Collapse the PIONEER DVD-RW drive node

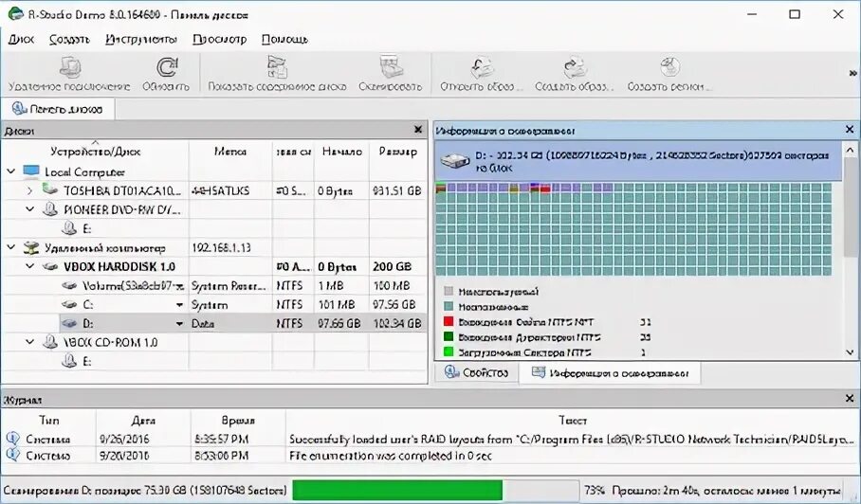click(30, 209)
